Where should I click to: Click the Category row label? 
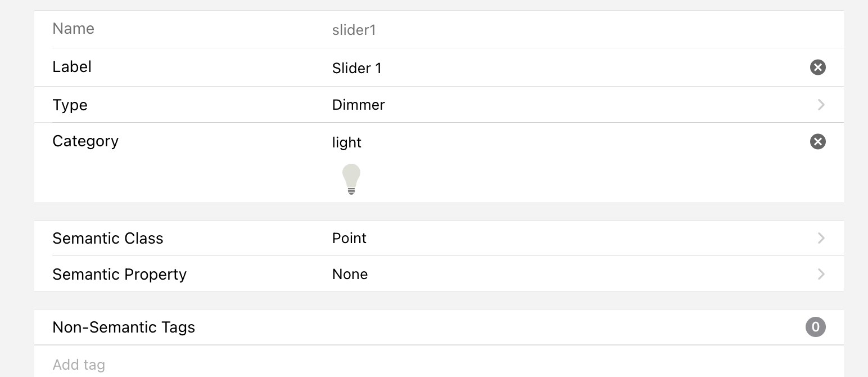[85, 141]
